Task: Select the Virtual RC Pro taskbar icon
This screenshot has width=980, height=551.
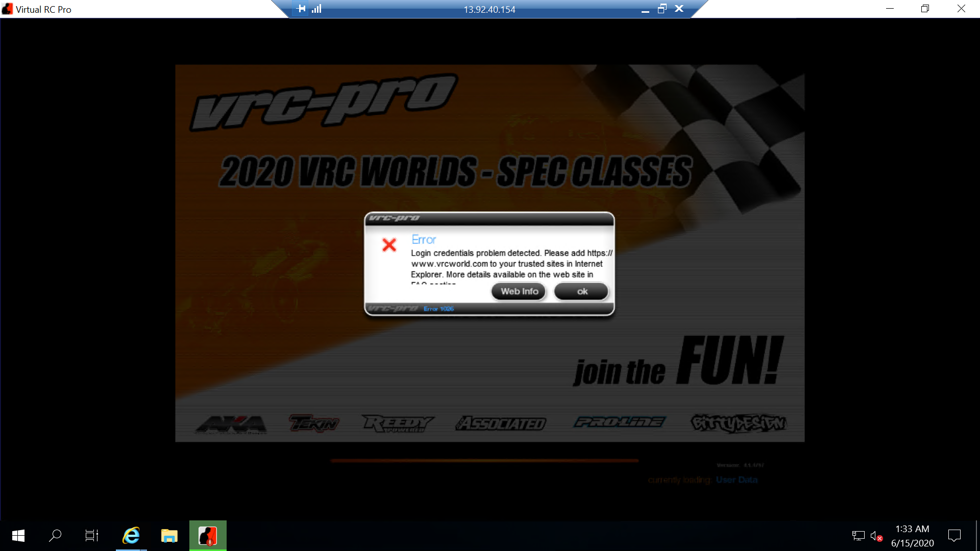Action: tap(208, 536)
